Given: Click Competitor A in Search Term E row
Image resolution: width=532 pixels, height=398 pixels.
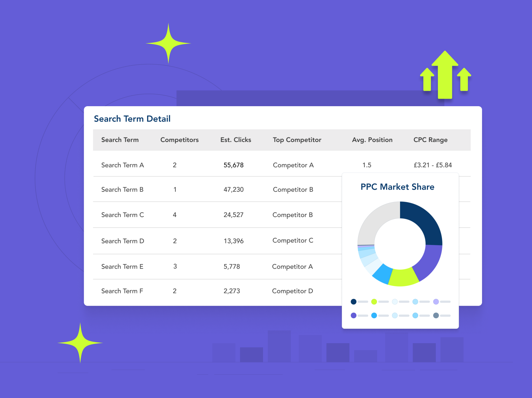Looking at the screenshot, I should tap(292, 267).
